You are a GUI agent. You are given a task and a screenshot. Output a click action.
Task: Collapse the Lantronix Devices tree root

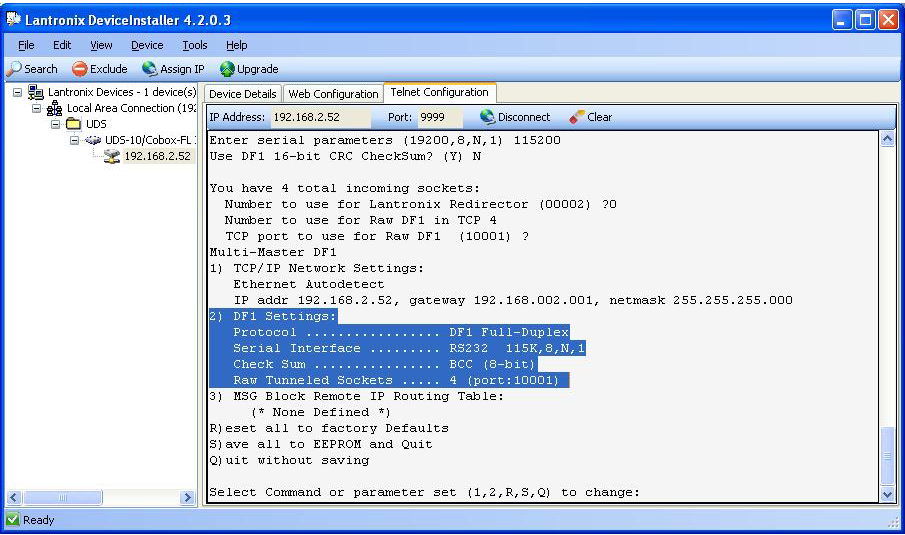(x=17, y=92)
